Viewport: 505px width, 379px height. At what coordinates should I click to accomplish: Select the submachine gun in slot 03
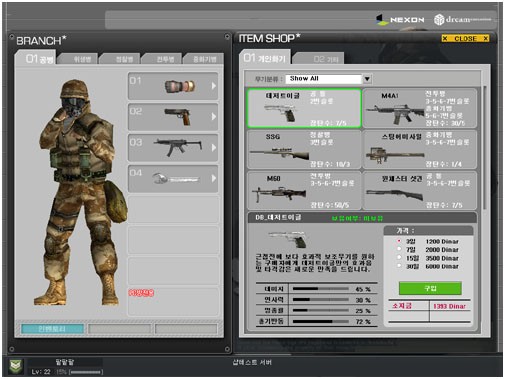click(x=173, y=148)
